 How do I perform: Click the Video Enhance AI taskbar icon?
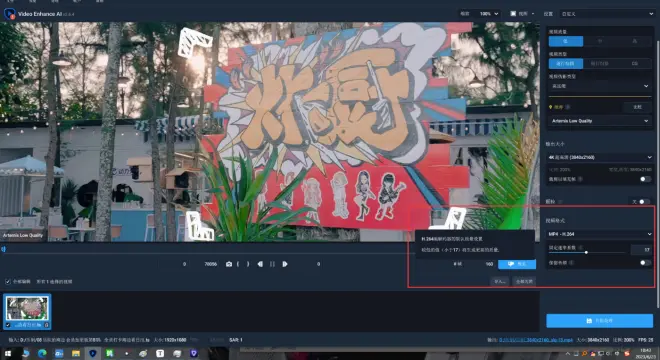click(93, 354)
